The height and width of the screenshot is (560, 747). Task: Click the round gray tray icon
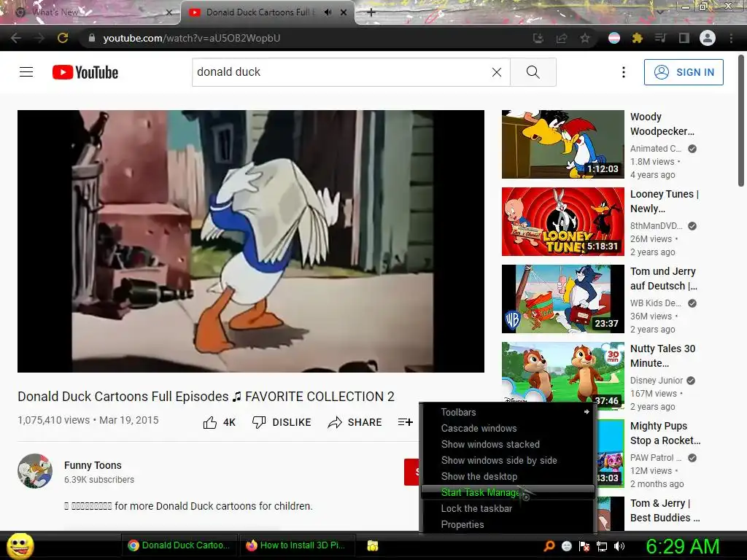click(566, 546)
